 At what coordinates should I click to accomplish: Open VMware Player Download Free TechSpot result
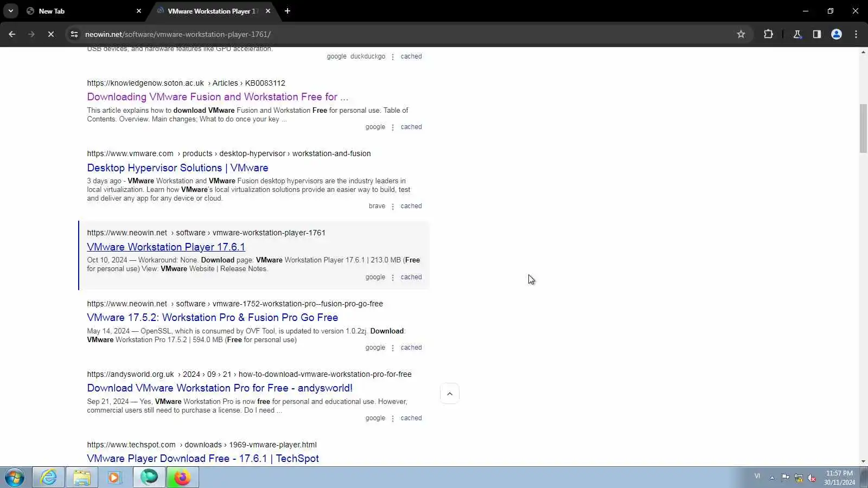[x=203, y=459]
